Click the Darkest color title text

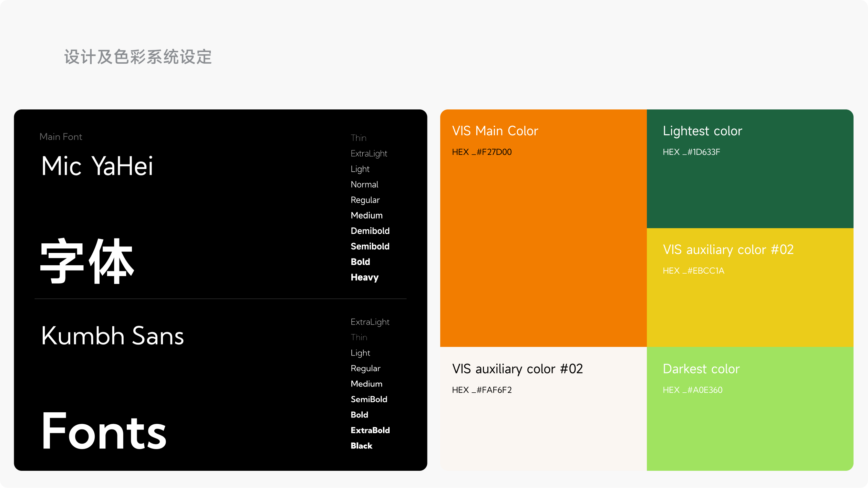coord(701,369)
